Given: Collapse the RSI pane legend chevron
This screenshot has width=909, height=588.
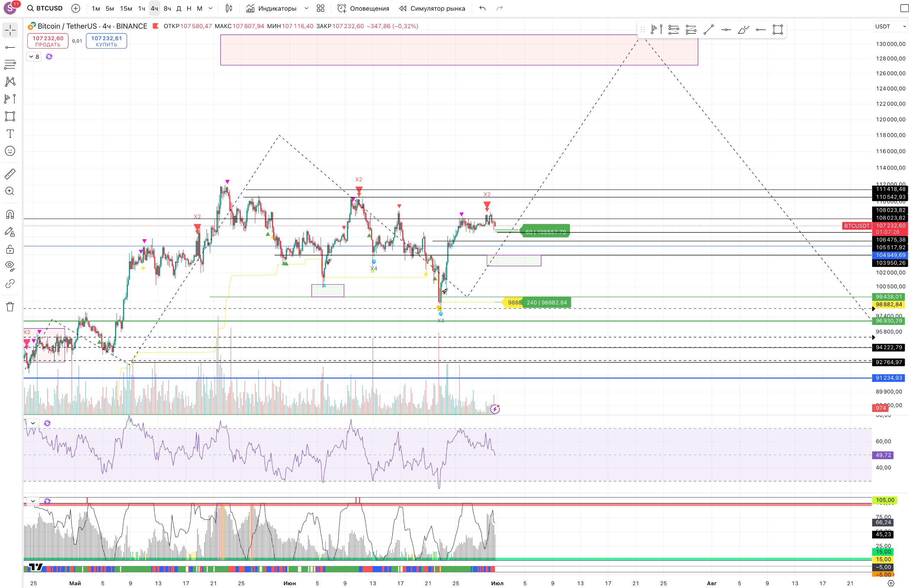Looking at the screenshot, I should point(33,423).
